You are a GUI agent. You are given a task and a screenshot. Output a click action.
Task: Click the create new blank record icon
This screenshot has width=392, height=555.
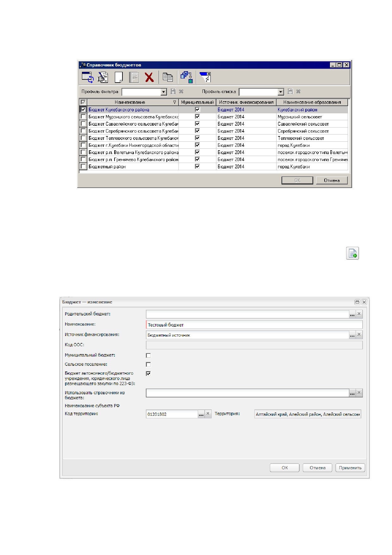(119, 77)
